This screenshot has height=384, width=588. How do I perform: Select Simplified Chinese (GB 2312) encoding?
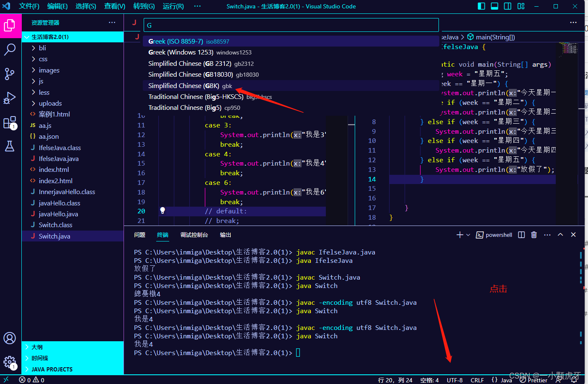point(291,63)
